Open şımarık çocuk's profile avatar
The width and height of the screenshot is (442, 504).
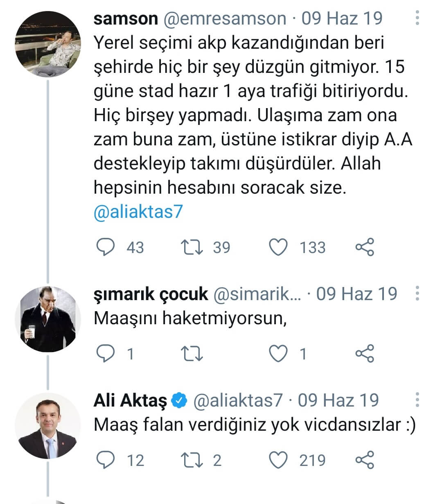(x=48, y=319)
